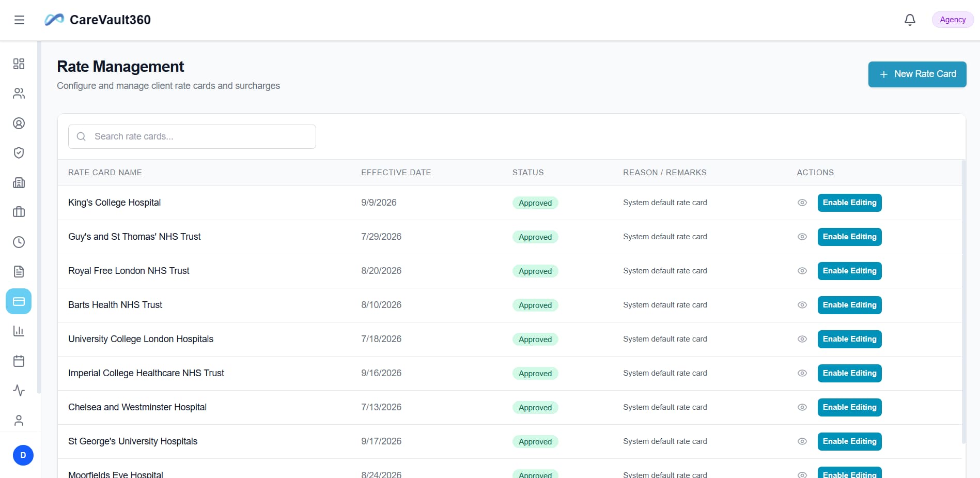
Task: Click the search magnifier icon
Action: pyautogui.click(x=81, y=136)
